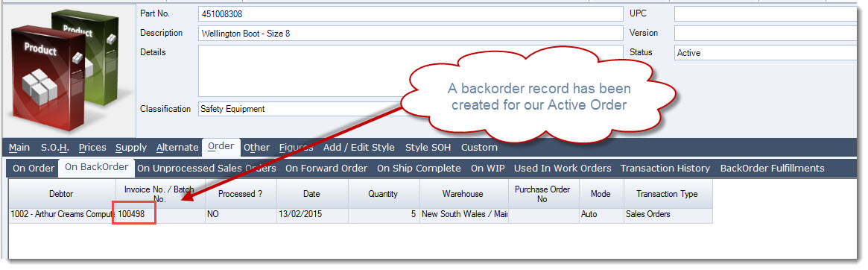Open the Alternate tab
Viewport: 868px width, 270px height.
[x=177, y=148]
